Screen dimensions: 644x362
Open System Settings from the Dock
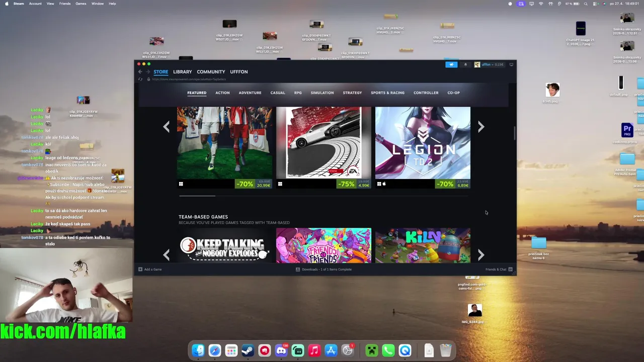[x=348, y=350]
